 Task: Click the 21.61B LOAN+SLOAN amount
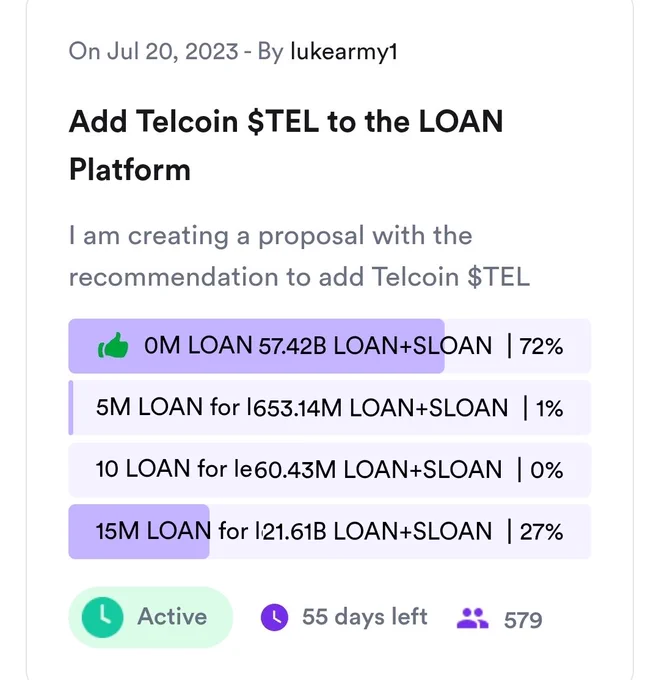pos(377,531)
